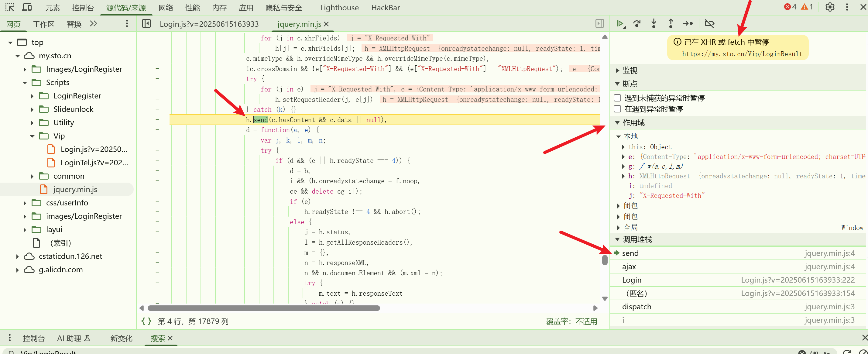Click the Step over function icon

click(x=637, y=24)
